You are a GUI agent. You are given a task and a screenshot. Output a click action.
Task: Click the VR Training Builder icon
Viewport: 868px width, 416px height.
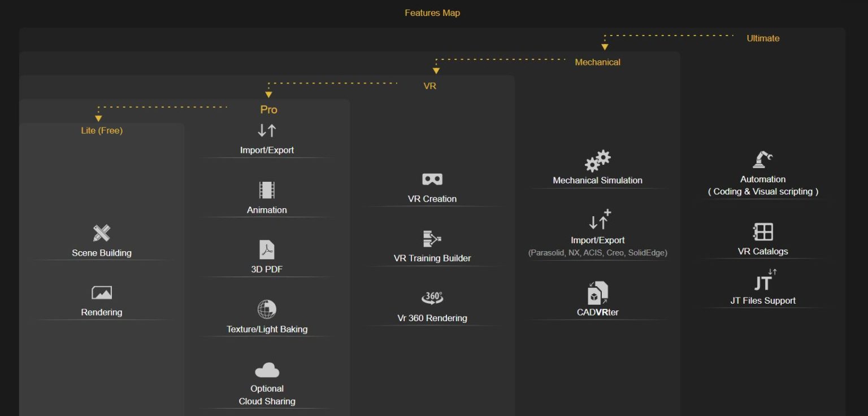[432, 239]
